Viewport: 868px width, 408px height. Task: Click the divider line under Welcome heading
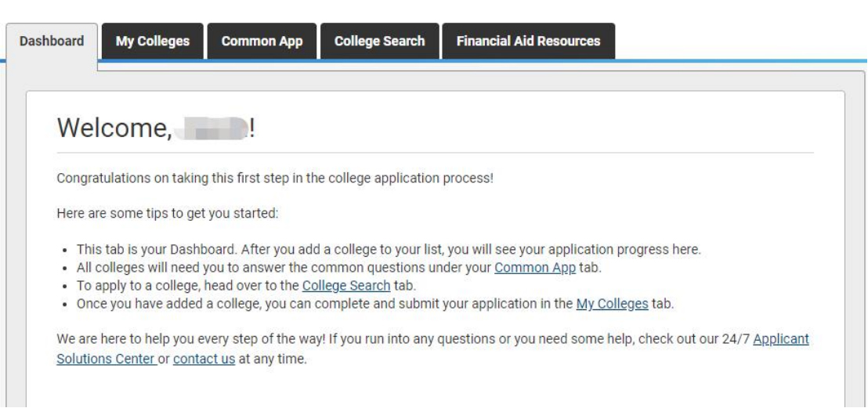[x=435, y=152]
